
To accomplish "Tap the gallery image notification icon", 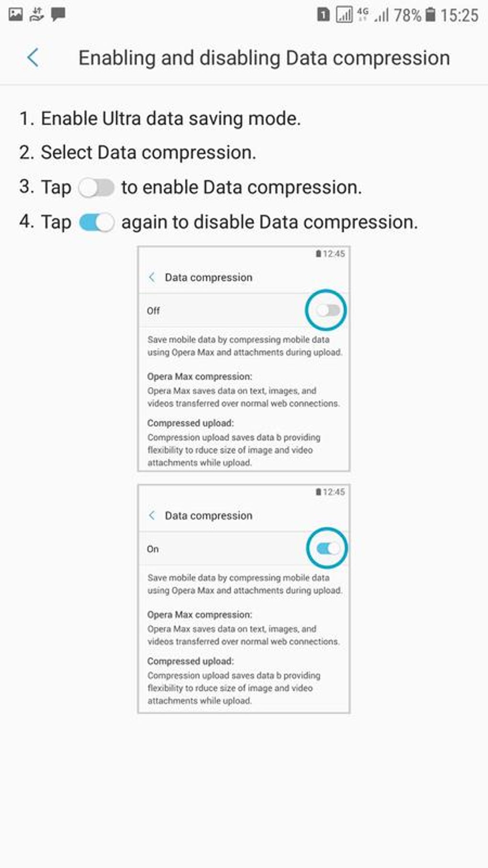I will tap(15, 14).
